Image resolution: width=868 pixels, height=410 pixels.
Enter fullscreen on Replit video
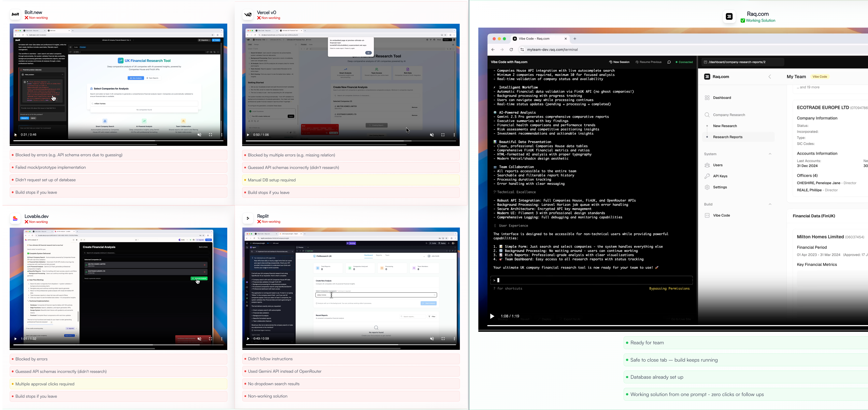(443, 339)
